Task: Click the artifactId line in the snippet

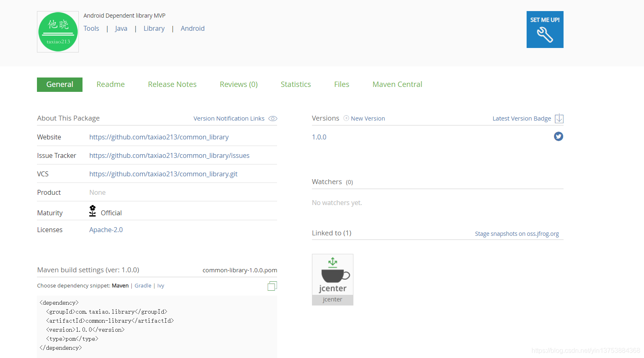Action: (110, 321)
